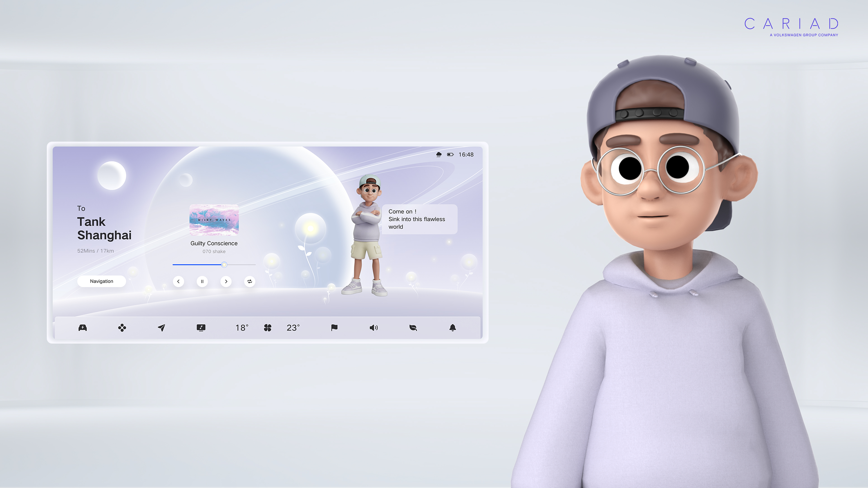
Task: Open the electric car charging icon
Action: click(83, 328)
